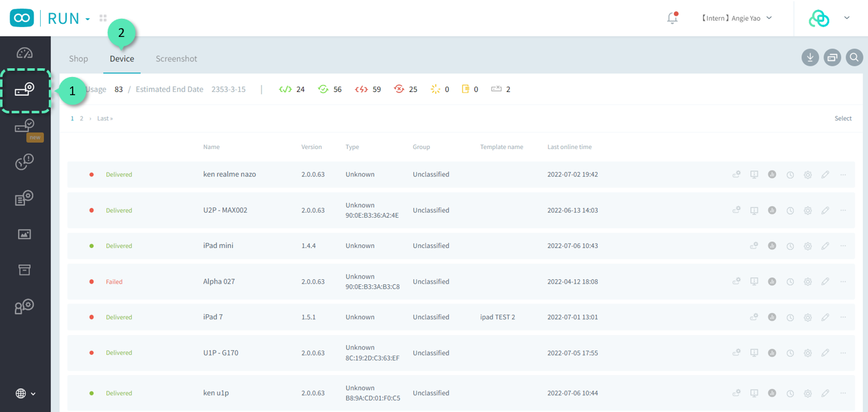The width and height of the screenshot is (868, 412).
Task: Go to next page using arrow
Action: point(90,118)
